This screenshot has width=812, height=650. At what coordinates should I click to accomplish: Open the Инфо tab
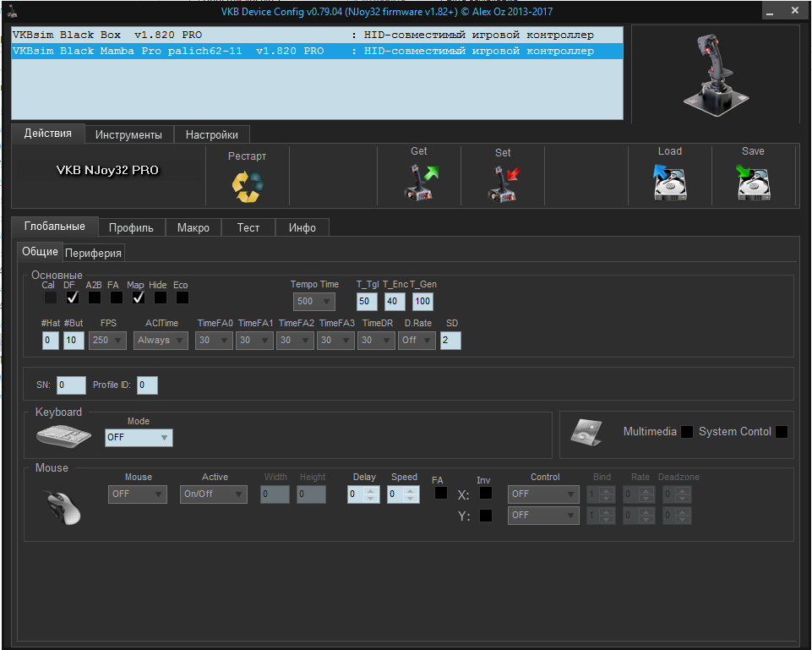(302, 228)
